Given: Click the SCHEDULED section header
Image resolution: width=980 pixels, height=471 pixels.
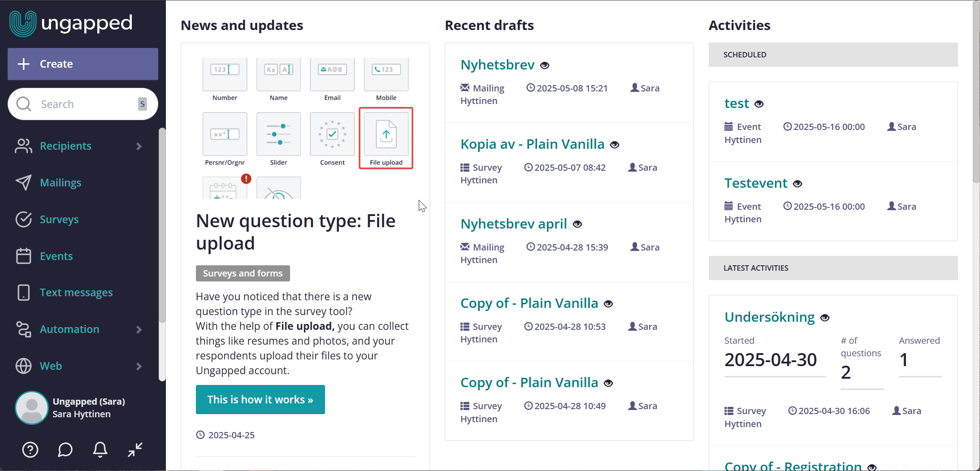Looking at the screenshot, I should (833, 55).
